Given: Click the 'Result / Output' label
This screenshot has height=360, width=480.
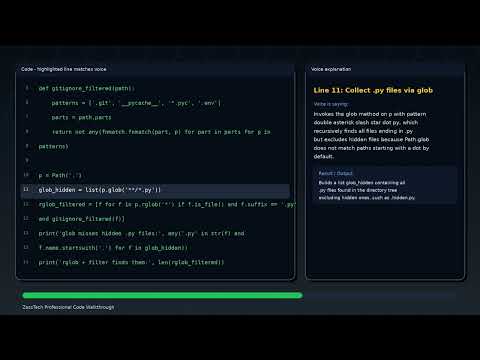Looking at the screenshot, I should 335,173.
